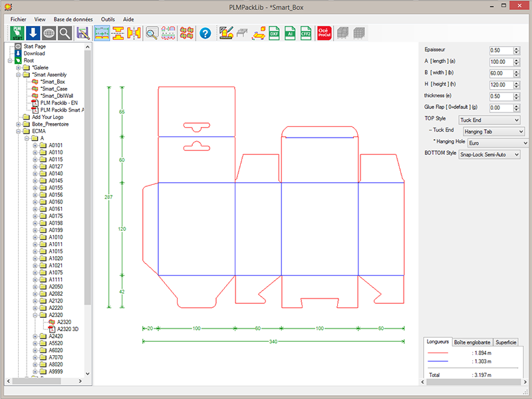
Task: Collapse the A2320 folder in tree
Action: 35,315
